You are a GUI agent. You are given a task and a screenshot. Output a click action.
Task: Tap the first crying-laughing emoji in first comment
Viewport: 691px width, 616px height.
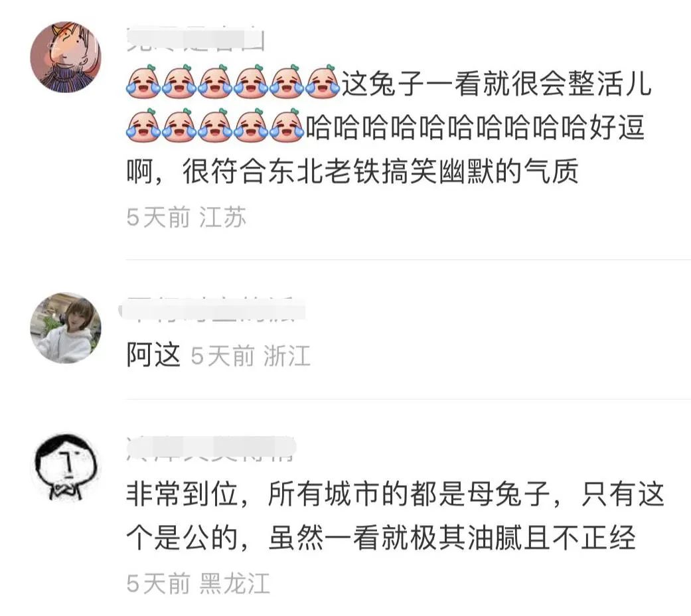point(143,82)
